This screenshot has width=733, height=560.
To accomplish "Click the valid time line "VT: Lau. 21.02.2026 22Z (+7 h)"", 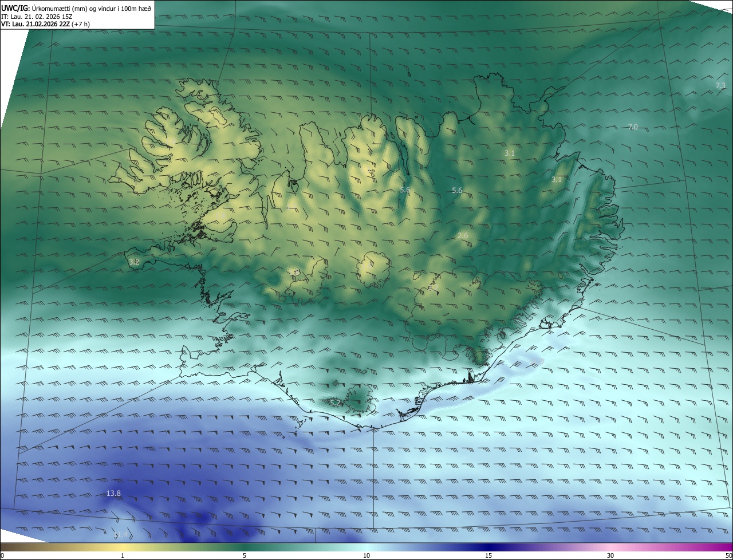I will 46,24.
